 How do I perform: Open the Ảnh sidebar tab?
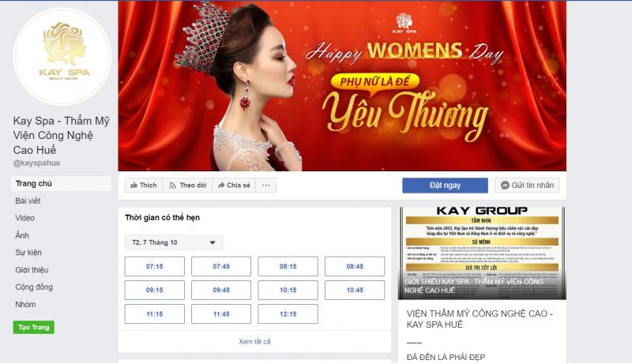click(22, 235)
